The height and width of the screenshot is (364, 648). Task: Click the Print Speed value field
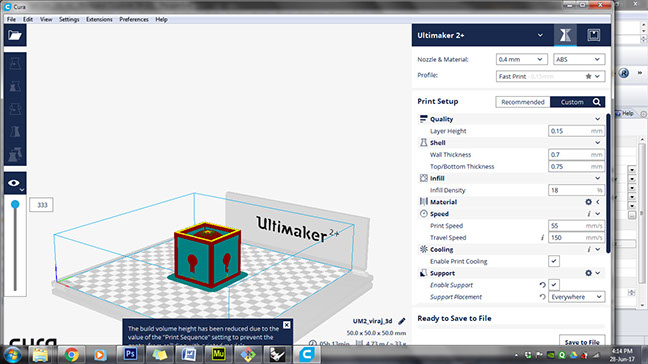(x=576, y=226)
